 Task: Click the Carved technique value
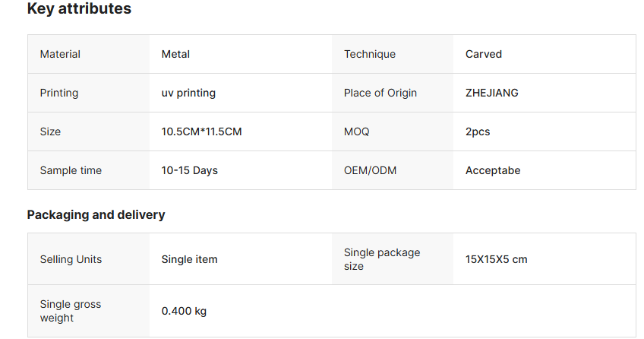pyautogui.click(x=483, y=54)
